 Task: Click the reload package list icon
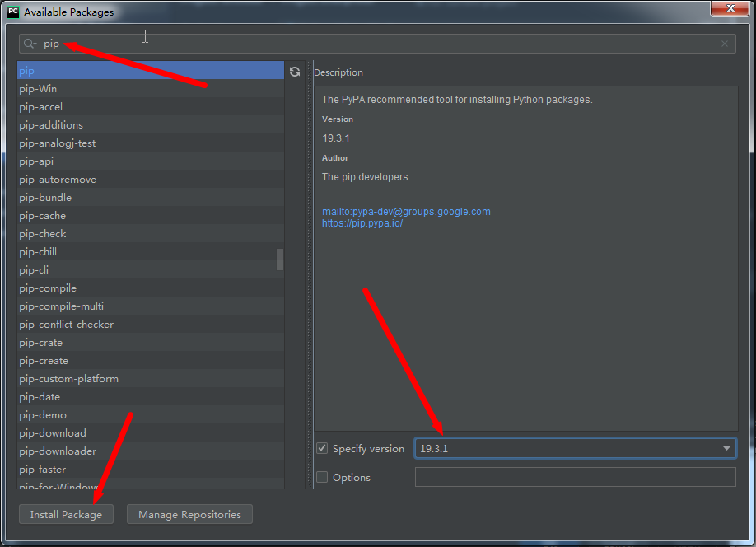[x=295, y=72]
